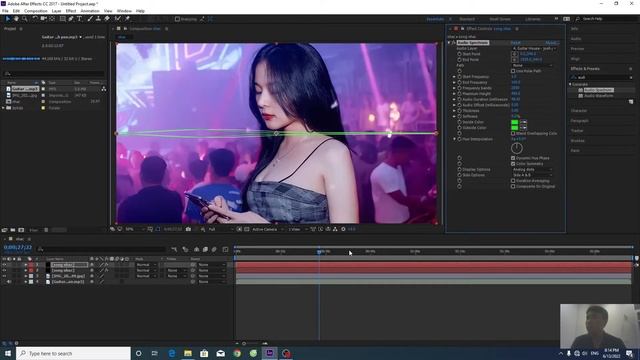Click the New Composition icon in Project panel

(21, 230)
